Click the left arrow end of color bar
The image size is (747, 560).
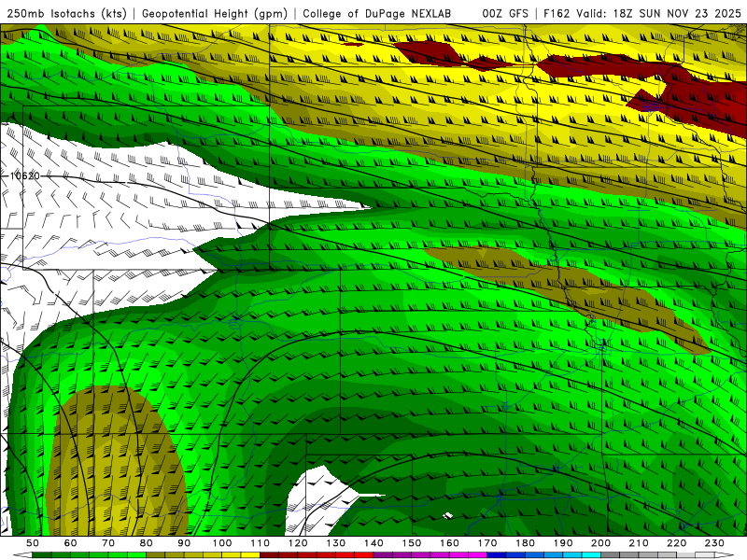[22, 554]
